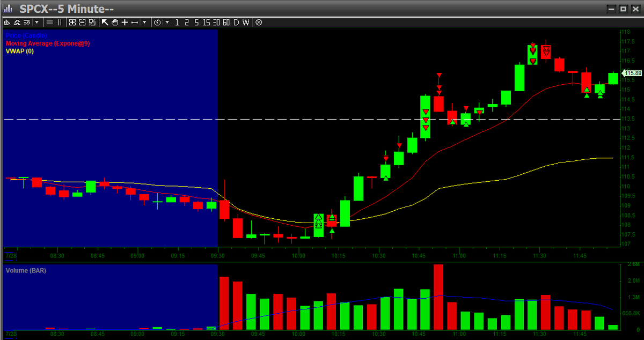Maximize the SPCX chart window
The image size is (644, 340).
click(x=623, y=9)
